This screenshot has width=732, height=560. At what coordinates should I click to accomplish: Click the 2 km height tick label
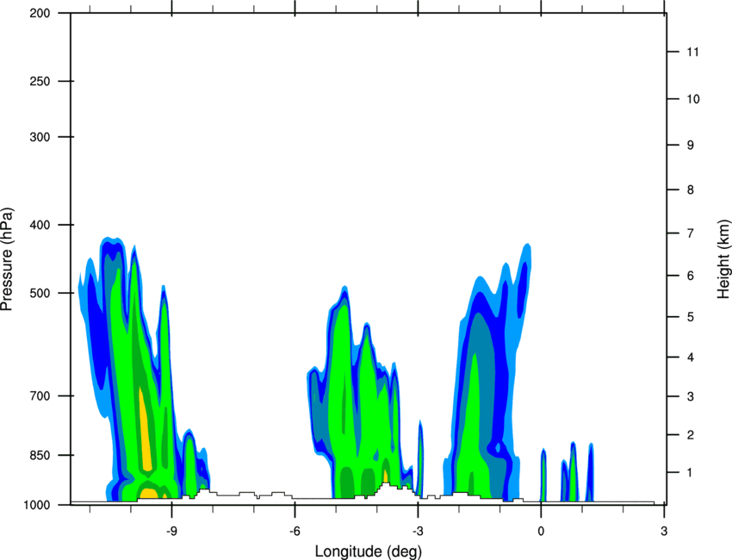click(x=691, y=435)
